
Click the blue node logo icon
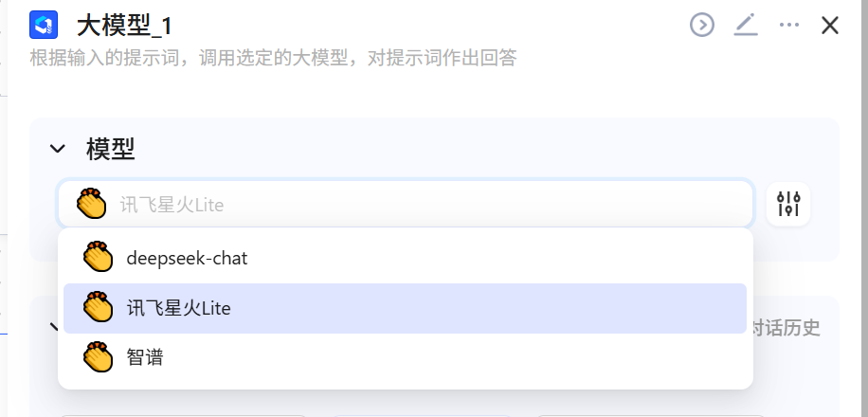coord(44,25)
